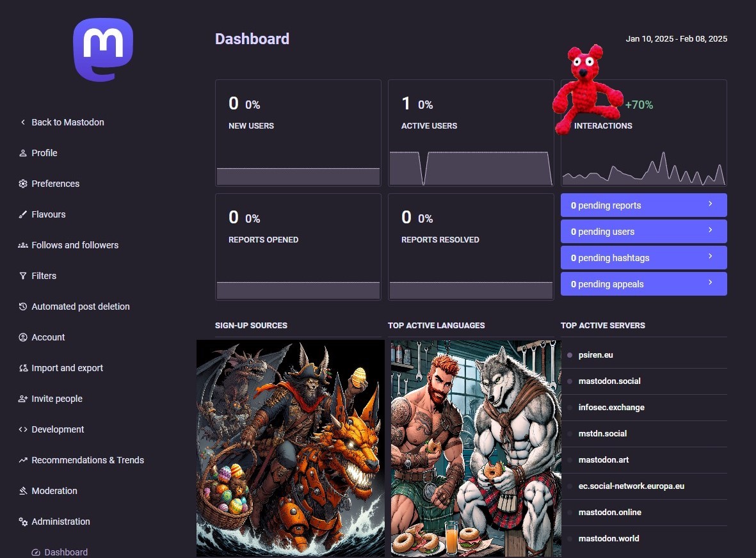The image size is (756, 558).
Task: Click the +70% interactions change
Action: 639,105
